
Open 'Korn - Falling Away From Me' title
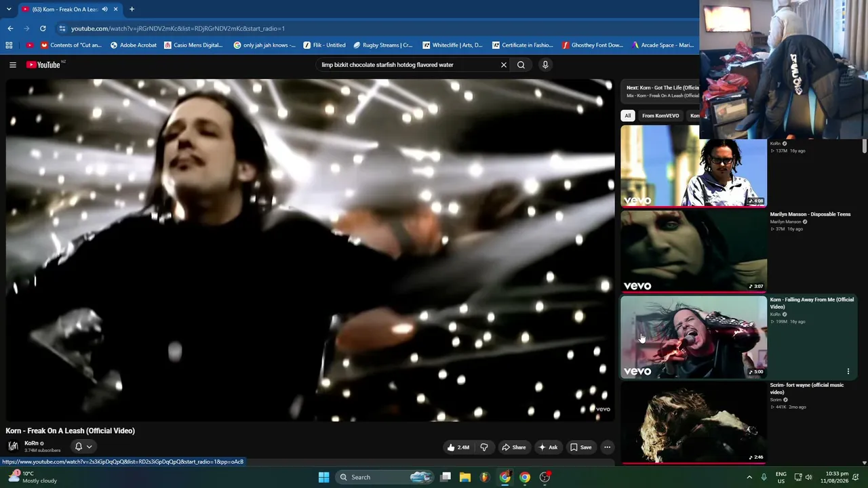pos(812,303)
